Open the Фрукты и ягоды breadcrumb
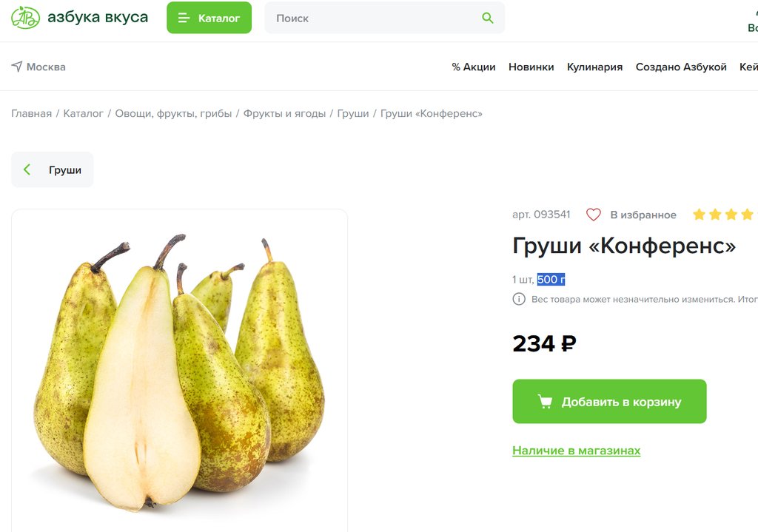Viewport: 758px width, 532px height. click(x=284, y=113)
